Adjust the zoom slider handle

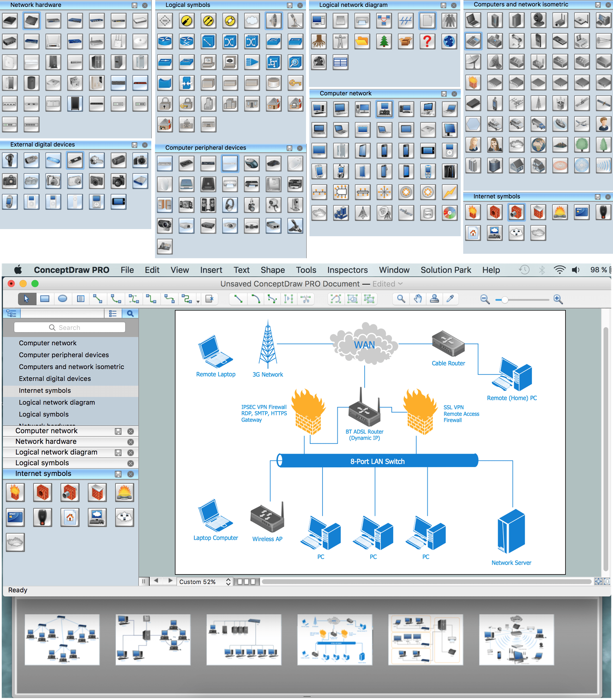(x=504, y=299)
